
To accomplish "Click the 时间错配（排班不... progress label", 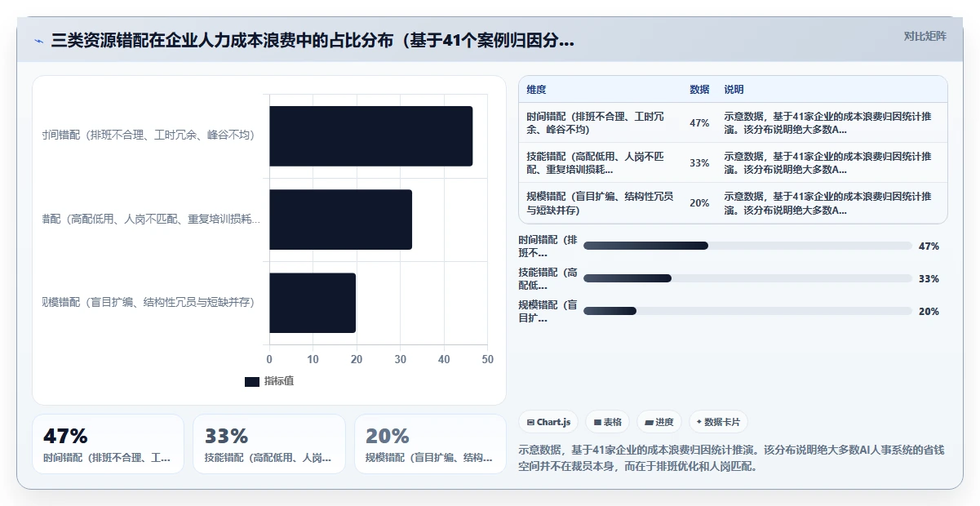I will pyautogui.click(x=548, y=246).
